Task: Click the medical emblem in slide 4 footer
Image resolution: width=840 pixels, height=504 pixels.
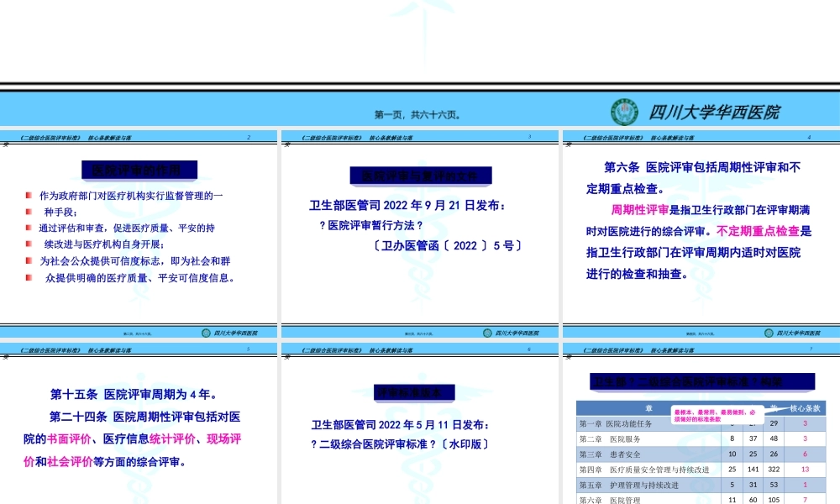Action: pyautogui.click(x=771, y=332)
